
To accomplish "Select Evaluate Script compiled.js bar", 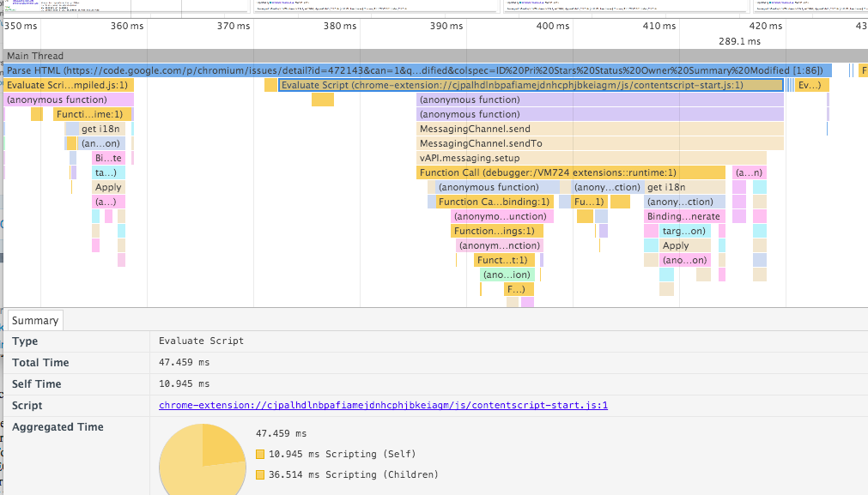I will pos(69,85).
